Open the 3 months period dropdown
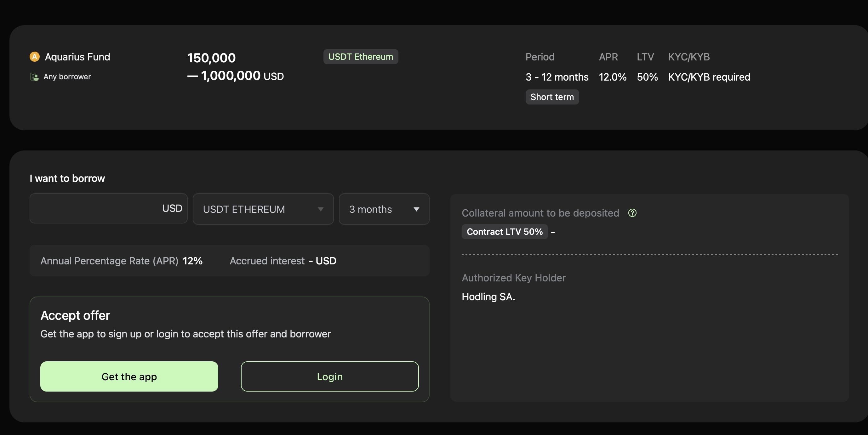868x435 pixels. (x=384, y=209)
